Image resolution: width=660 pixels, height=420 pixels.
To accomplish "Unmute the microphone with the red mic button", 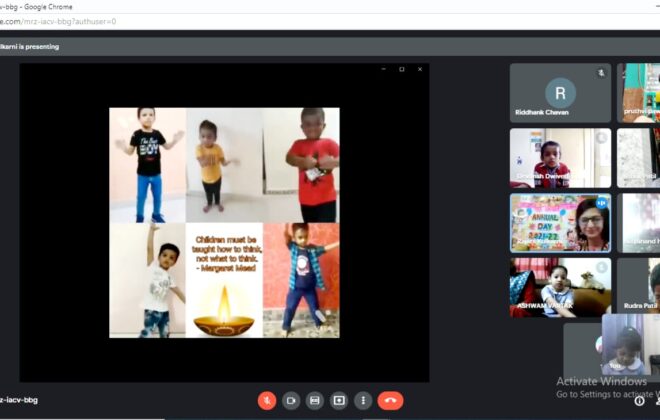I will 267,400.
